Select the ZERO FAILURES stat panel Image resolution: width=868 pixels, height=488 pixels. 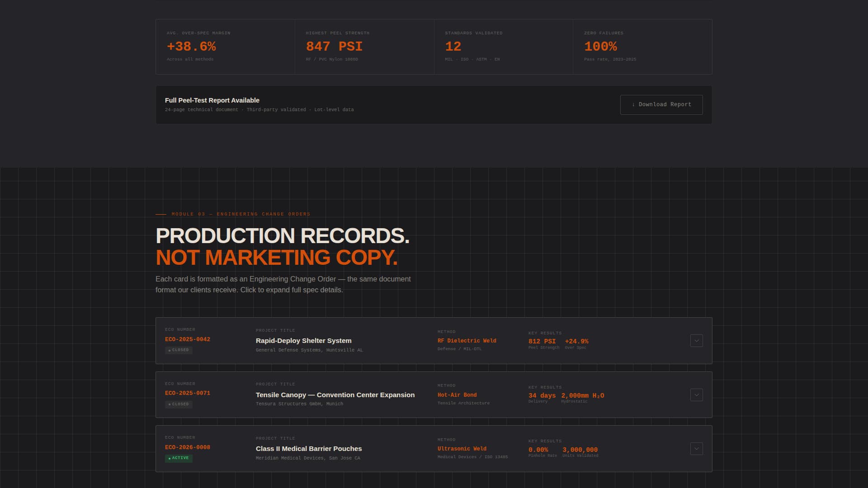[x=642, y=47]
